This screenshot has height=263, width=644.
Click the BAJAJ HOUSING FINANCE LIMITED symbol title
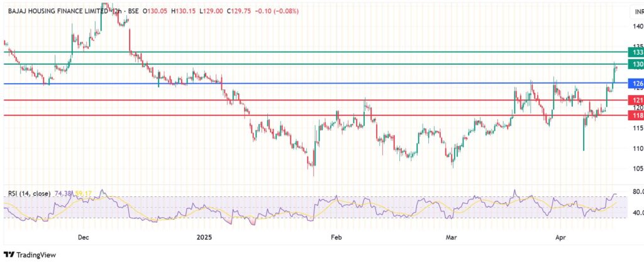click(58, 12)
